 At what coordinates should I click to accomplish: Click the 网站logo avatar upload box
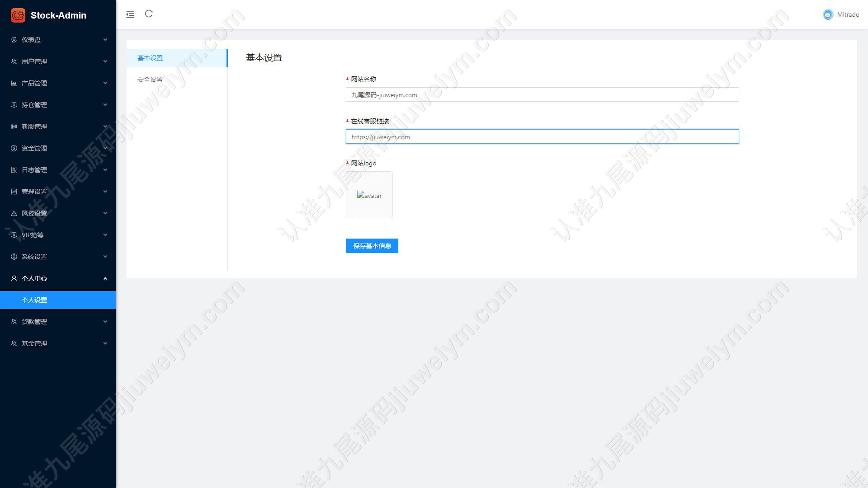click(369, 195)
